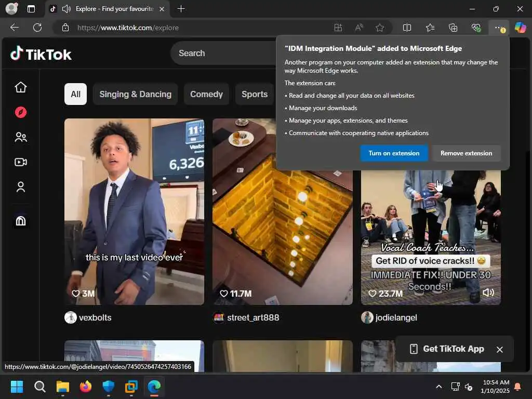
Task: Open the split screen icon
Action: pyautogui.click(x=407, y=28)
